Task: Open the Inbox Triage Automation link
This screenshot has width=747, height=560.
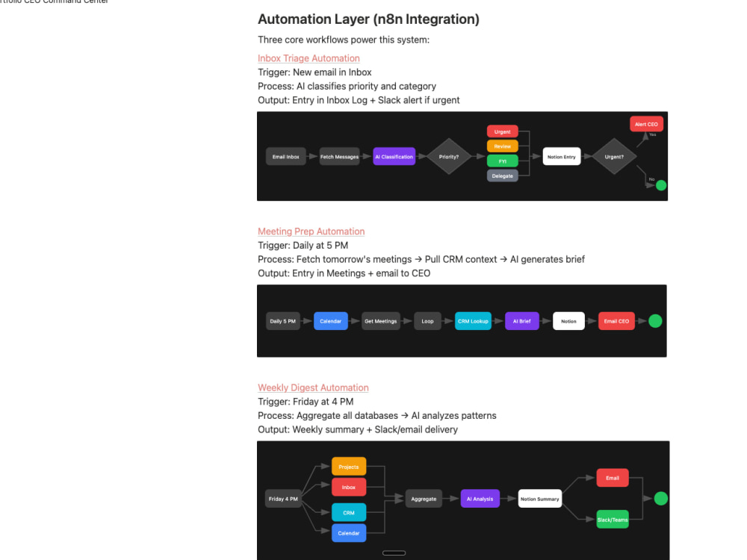Action: coord(309,58)
